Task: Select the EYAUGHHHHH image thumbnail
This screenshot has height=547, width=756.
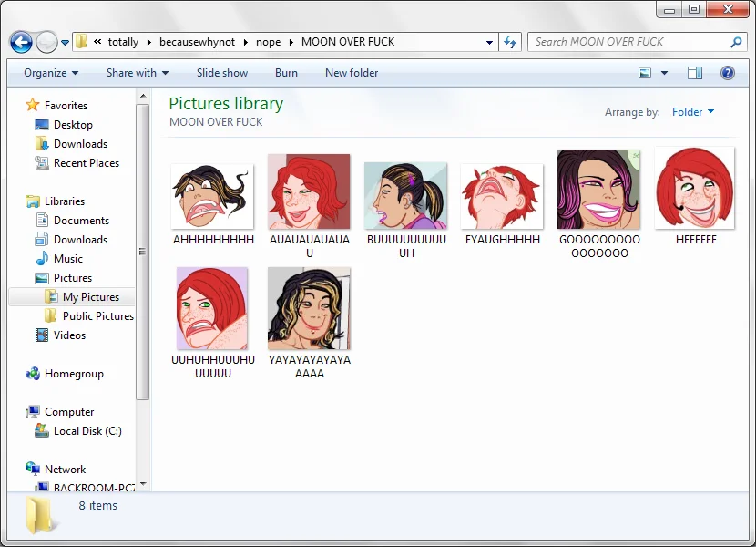Action: (502, 197)
